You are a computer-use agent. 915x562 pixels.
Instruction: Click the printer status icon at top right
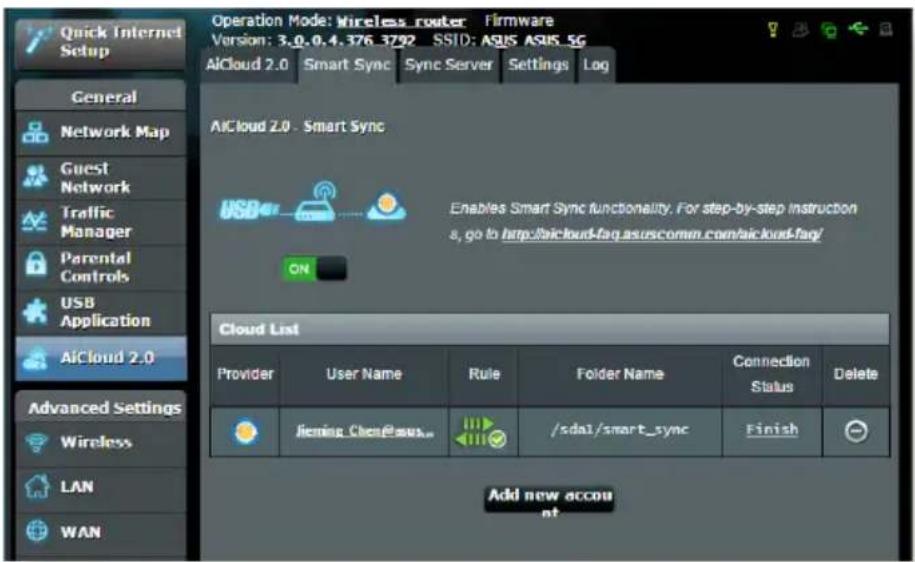tap(886, 29)
